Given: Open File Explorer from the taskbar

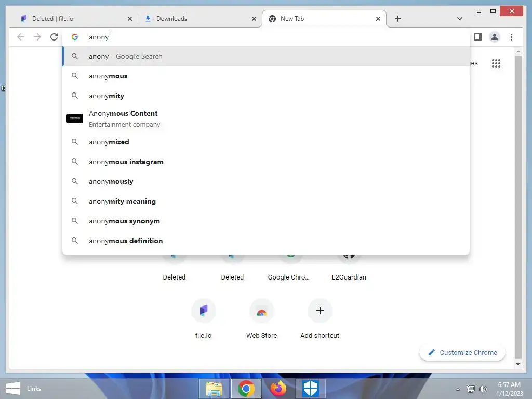Looking at the screenshot, I should (214, 389).
